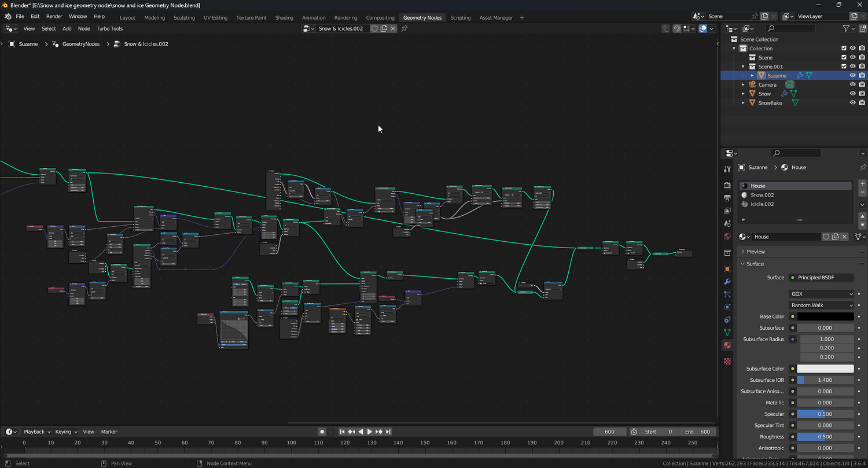This screenshot has height=468, width=868.
Task: Collapse the Surface panel
Action: click(743, 264)
